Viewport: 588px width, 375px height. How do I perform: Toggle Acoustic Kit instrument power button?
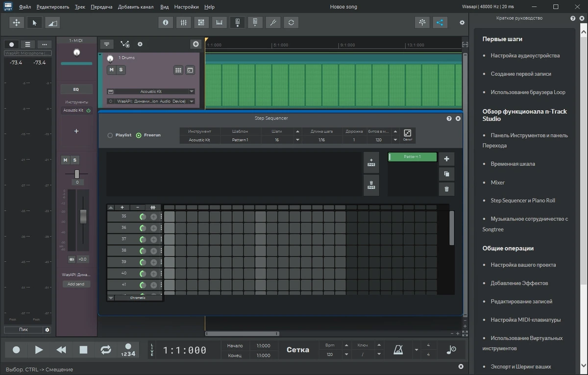(89, 110)
